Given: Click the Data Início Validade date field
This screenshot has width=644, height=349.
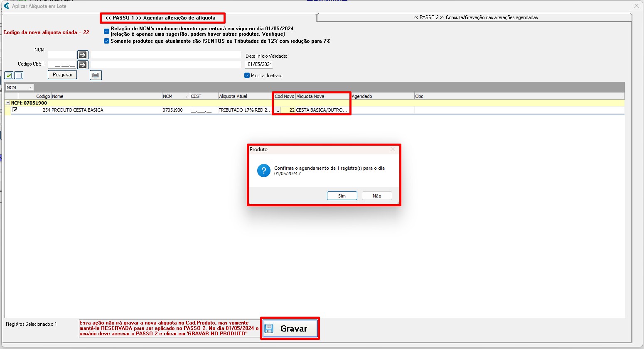Looking at the screenshot, I should (x=259, y=64).
